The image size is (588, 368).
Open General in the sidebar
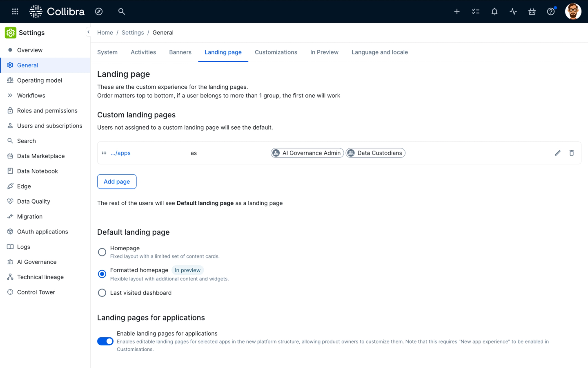pos(45,65)
